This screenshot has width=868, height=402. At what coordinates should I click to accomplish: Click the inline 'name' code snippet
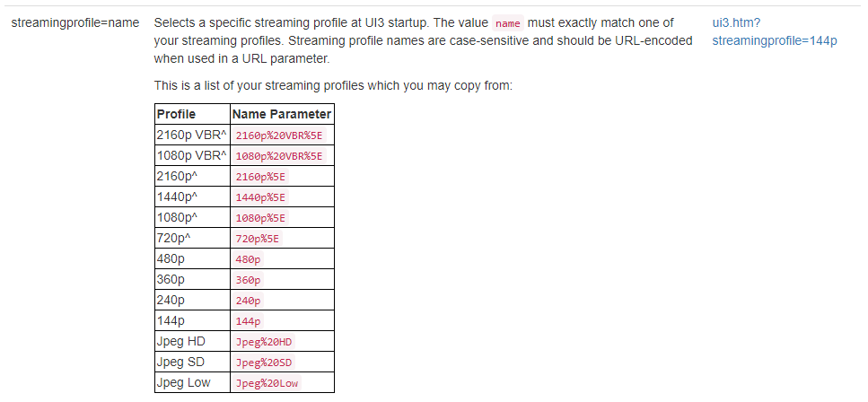tap(508, 23)
